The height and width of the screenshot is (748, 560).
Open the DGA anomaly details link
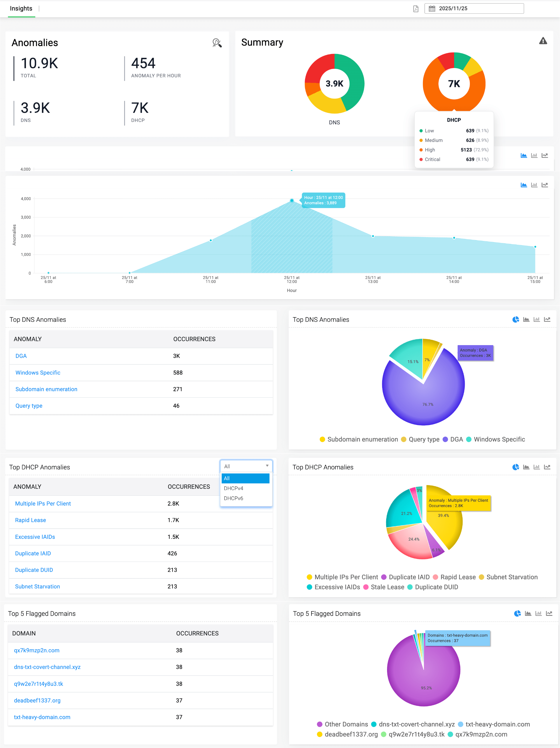[x=21, y=356]
